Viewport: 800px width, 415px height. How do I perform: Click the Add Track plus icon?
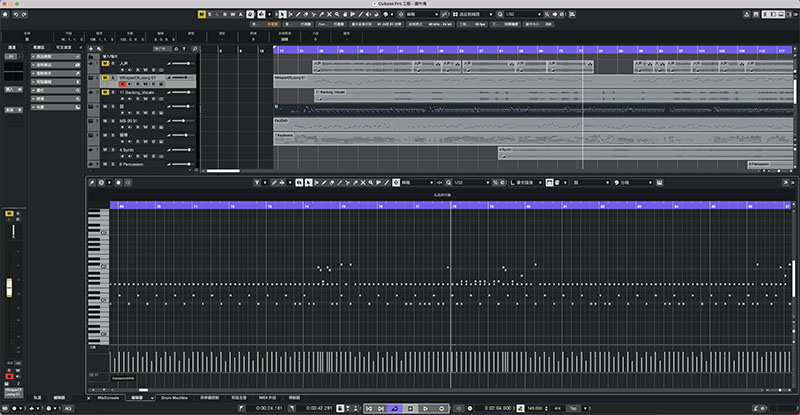point(91,49)
